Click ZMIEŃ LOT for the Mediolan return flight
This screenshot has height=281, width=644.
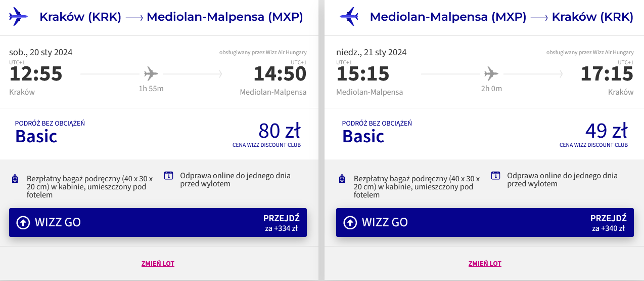pos(485,263)
